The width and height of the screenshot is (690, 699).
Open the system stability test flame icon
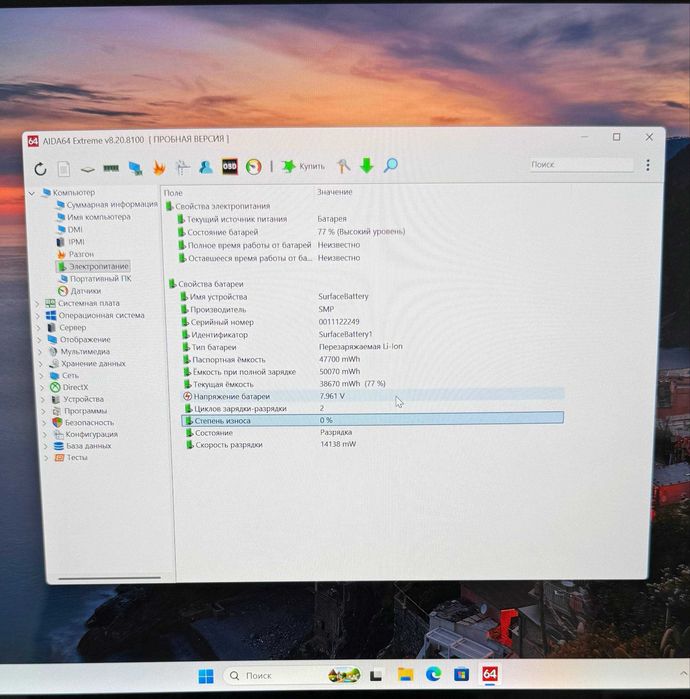point(159,168)
